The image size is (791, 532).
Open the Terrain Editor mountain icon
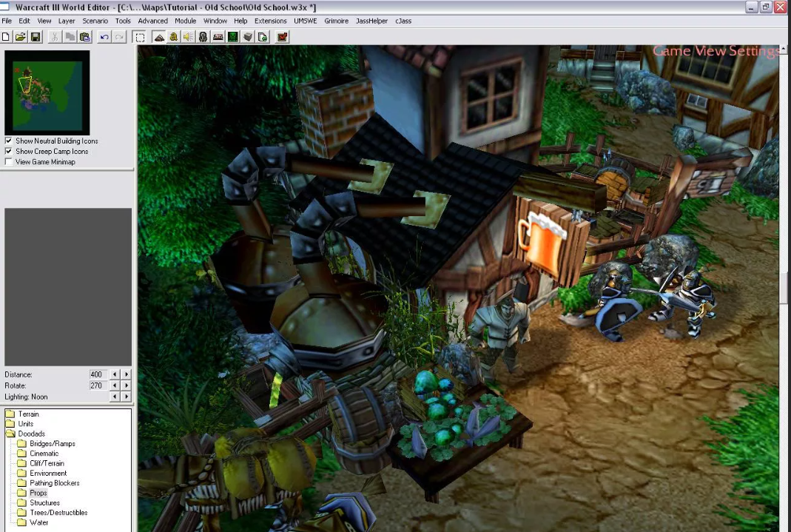coord(159,37)
